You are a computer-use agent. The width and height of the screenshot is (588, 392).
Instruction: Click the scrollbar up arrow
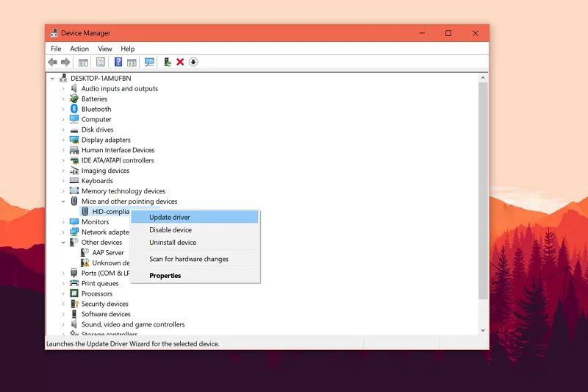[x=483, y=78]
